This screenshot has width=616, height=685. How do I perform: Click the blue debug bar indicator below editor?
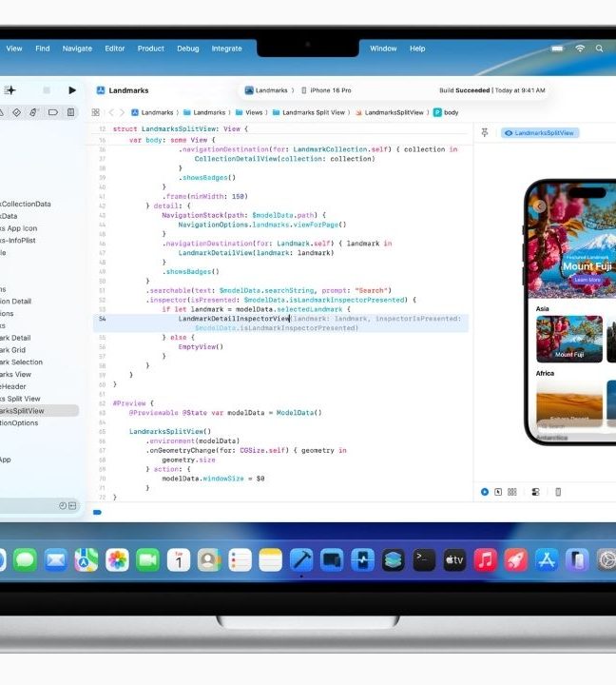tap(97, 512)
